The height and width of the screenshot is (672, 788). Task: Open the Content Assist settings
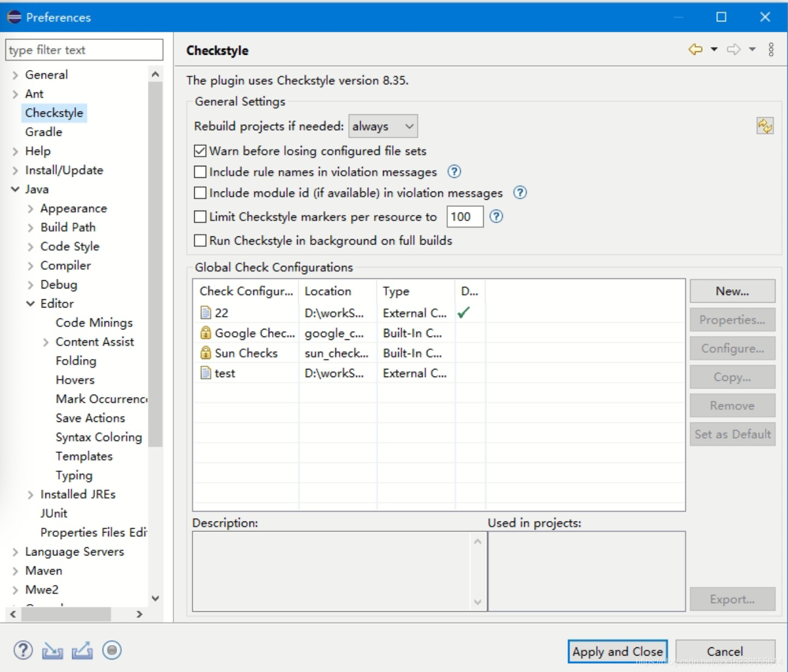coord(94,341)
